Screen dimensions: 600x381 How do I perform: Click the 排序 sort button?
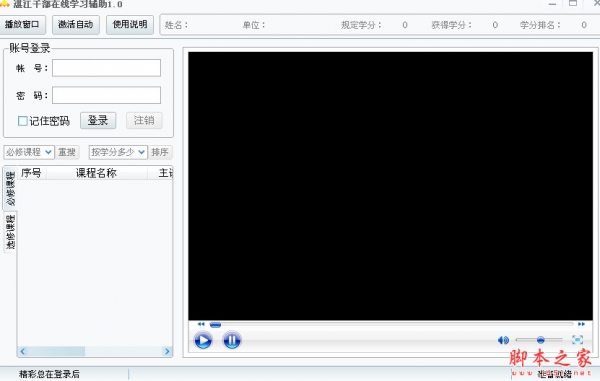(x=160, y=152)
